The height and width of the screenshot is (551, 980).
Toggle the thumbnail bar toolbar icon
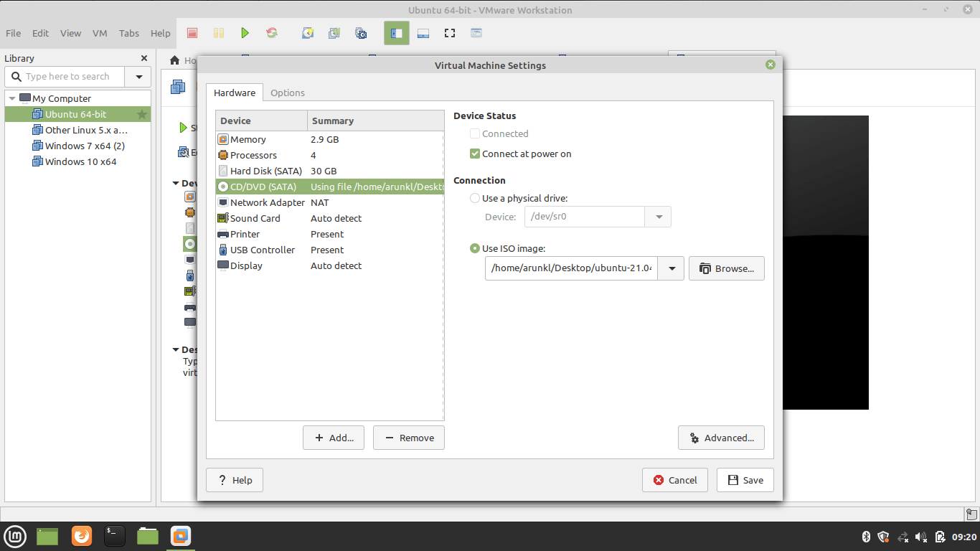[x=423, y=33]
